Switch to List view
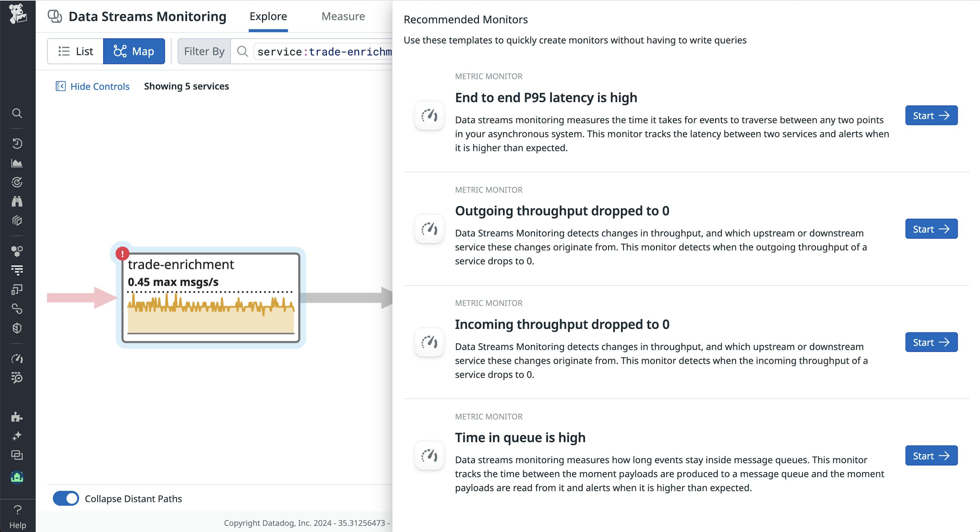 [75, 52]
